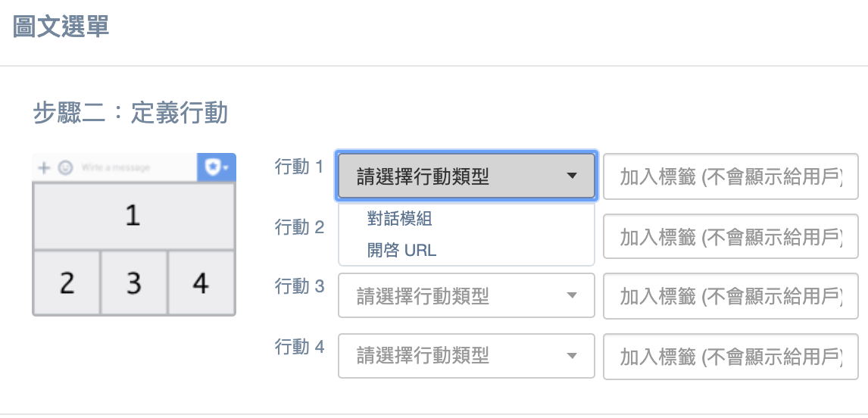Click the plus icon in message preview
The height and width of the screenshot is (418, 868).
[43, 167]
